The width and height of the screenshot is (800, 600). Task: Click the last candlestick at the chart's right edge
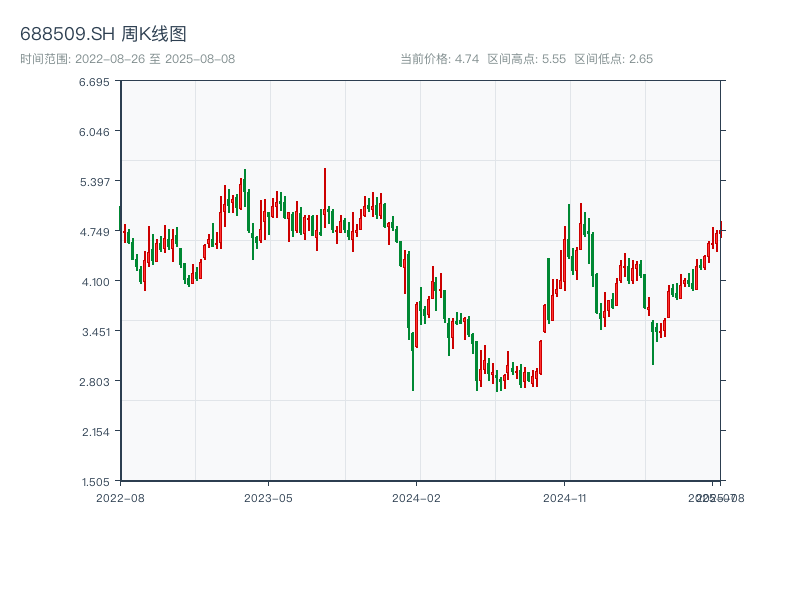pyautogui.click(x=720, y=232)
